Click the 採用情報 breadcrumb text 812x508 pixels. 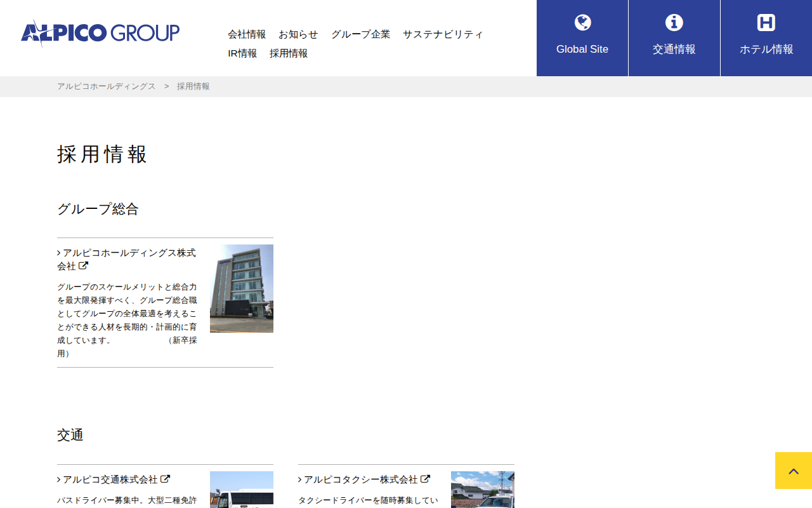pyautogui.click(x=193, y=86)
